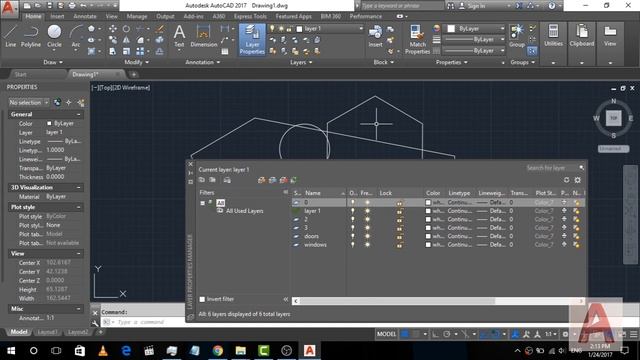Click the Move tool in the Modify panel
This screenshot has width=640, height=360.
coord(113,29)
